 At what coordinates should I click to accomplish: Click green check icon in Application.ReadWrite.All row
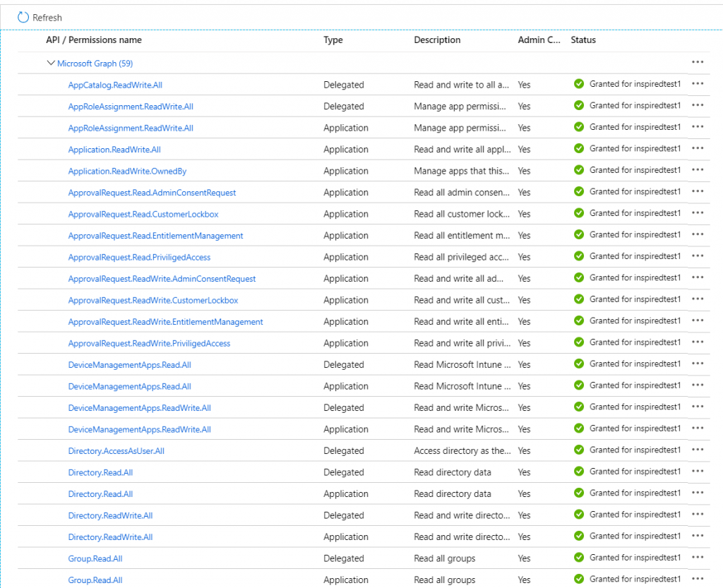579,149
